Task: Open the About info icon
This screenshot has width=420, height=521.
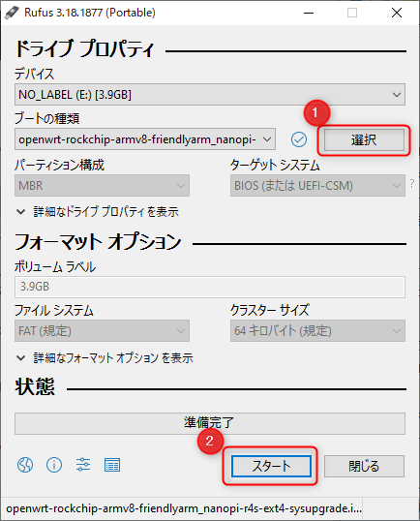Action: click(54, 465)
